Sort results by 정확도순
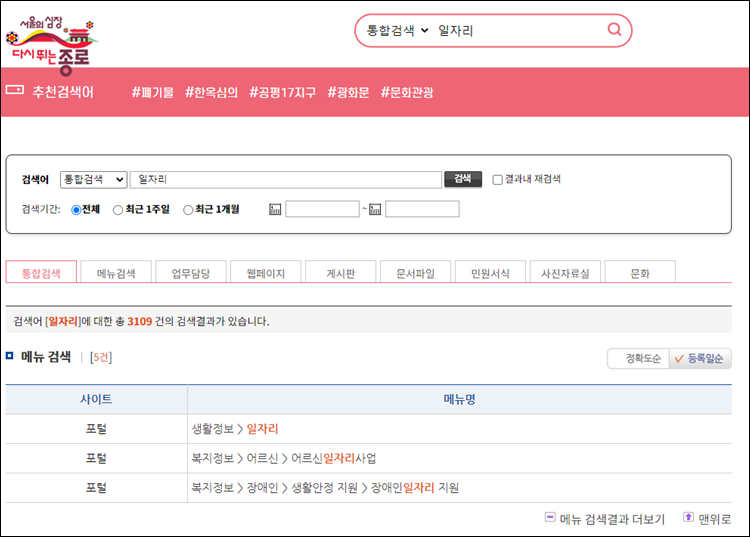The height and width of the screenshot is (537, 750). click(x=639, y=359)
